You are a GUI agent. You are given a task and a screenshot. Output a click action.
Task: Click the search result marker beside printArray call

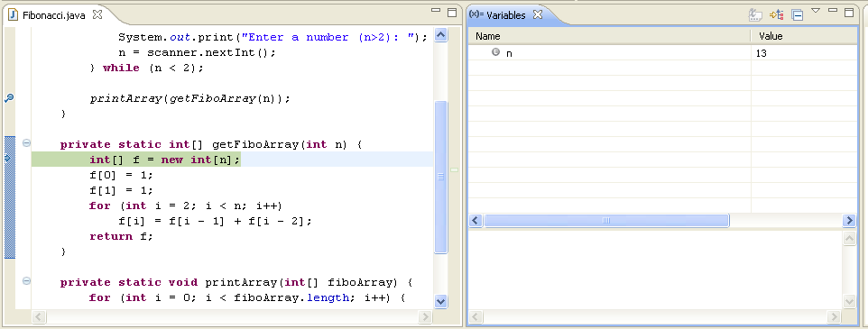(9, 98)
